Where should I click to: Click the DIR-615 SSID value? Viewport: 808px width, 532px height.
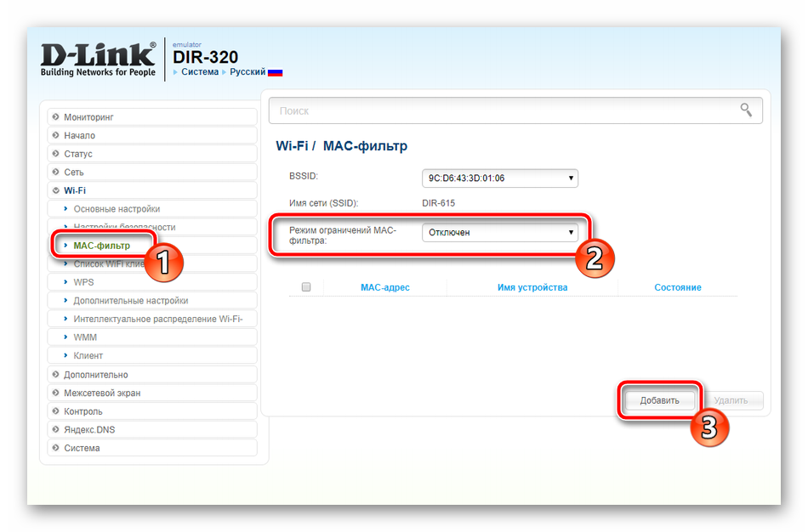439,203
